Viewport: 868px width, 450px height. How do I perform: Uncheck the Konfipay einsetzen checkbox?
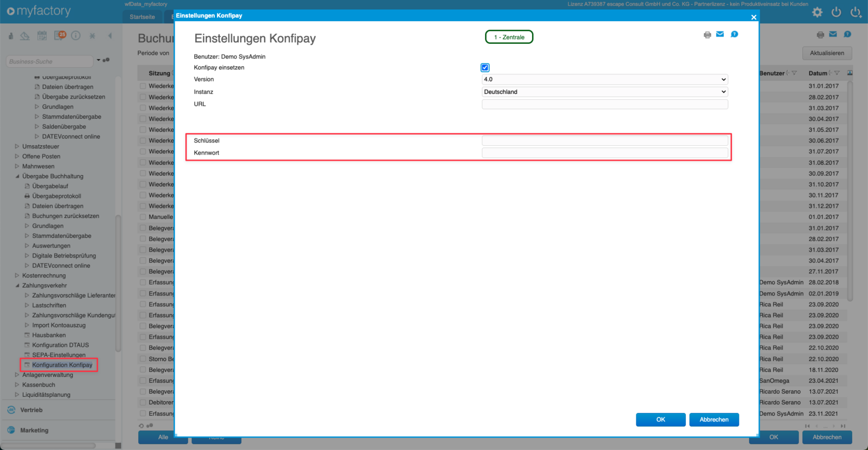tap(485, 68)
